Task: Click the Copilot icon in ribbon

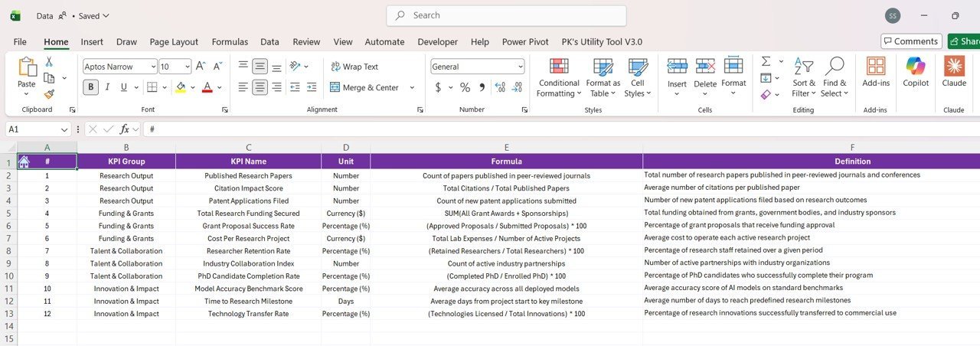Action: point(916,72)
